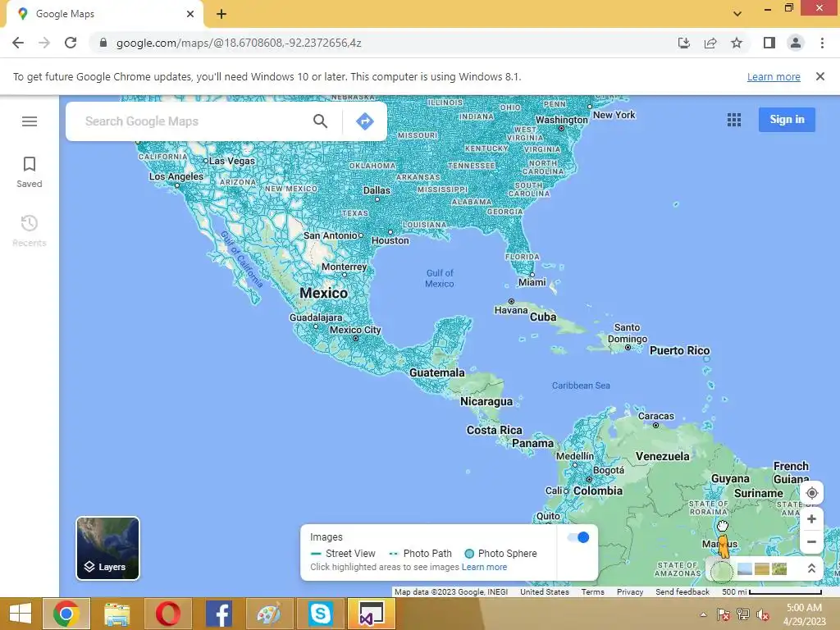Open Chrome's three-dot menu
Viewport: 840px width, 630px height.
pos(822,43)
